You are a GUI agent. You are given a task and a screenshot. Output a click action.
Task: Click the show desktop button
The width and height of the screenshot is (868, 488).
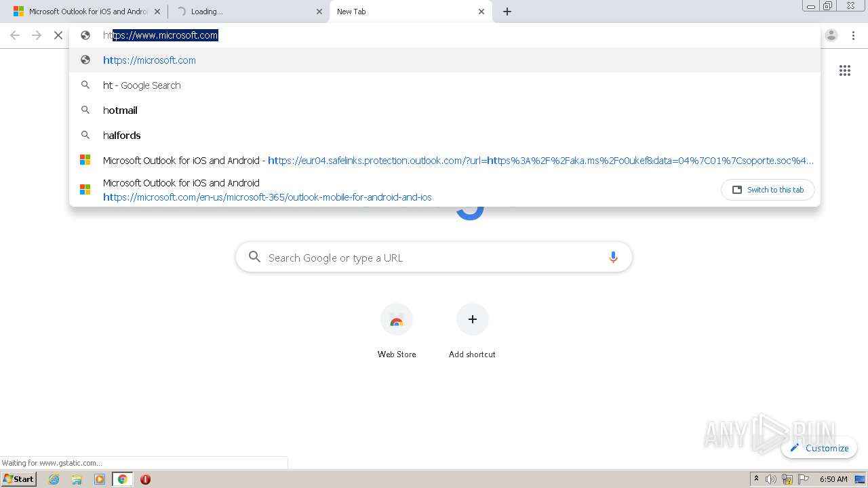(x=860, y=479)
